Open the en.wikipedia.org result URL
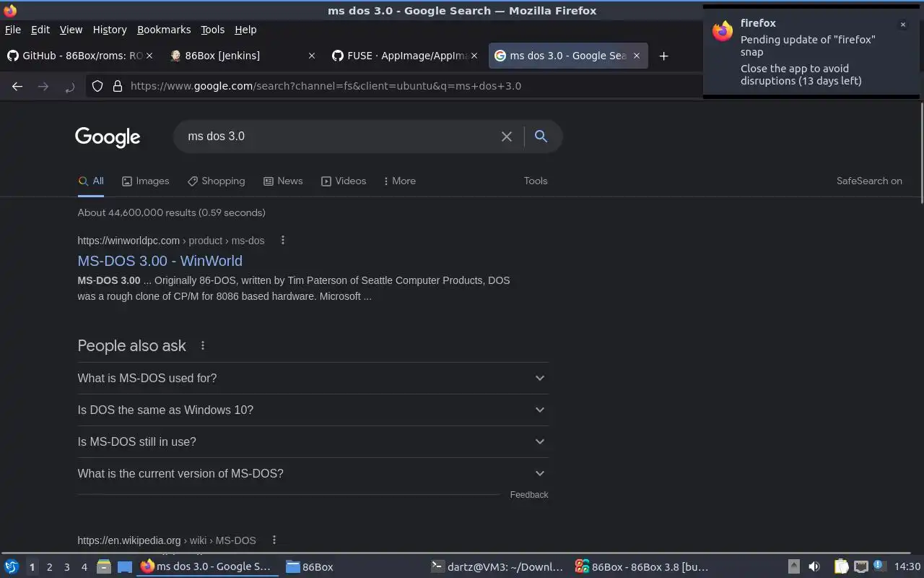The image size is (924, 578). click(167, 540)
